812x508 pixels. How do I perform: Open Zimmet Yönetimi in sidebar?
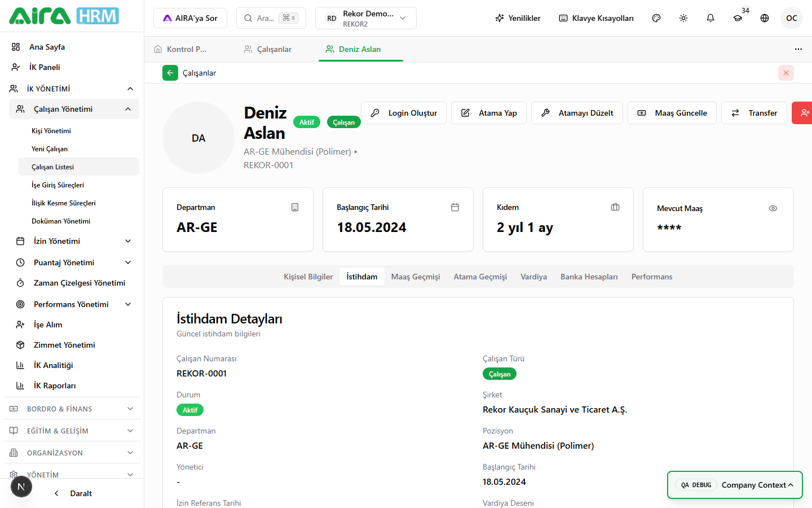(x=74, y=345)
